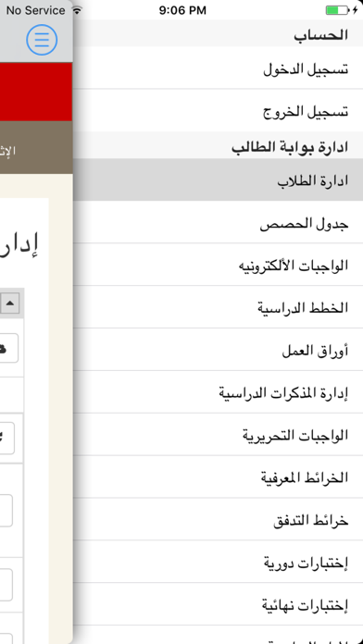Screen dimensions: 363x644
Task: Open الواجبات الألكترونيه entry
Action: (218, 265)
